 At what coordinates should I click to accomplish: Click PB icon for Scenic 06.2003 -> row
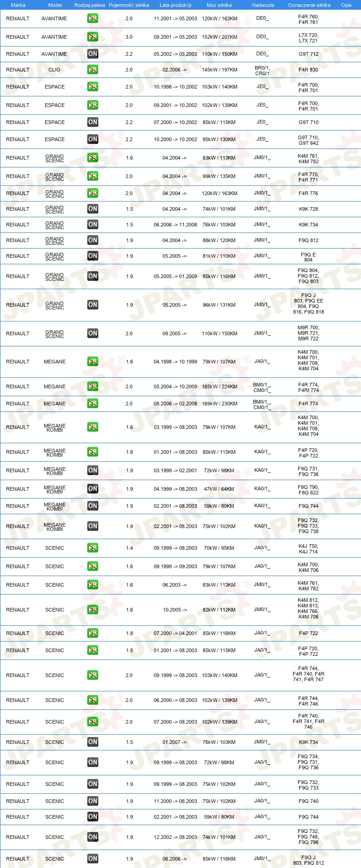[93, 585]
